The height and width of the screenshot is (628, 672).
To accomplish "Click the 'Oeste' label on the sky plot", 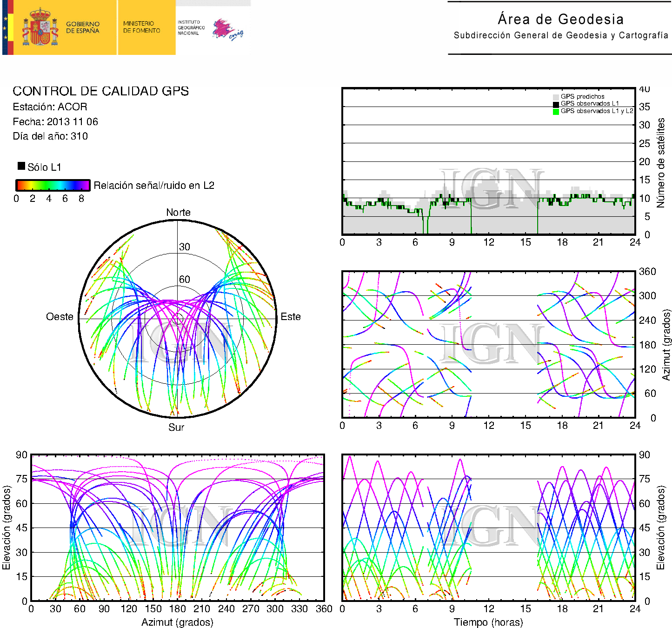I will (60, 317).
